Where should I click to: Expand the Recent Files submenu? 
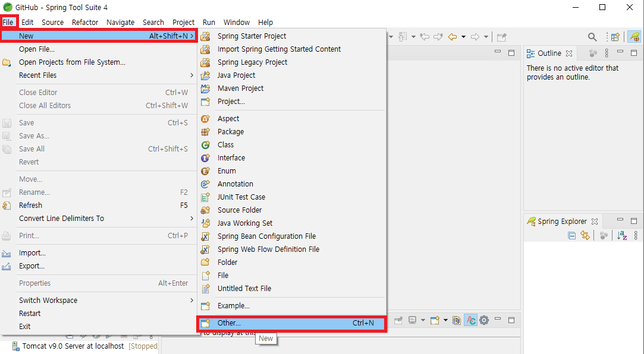[x=99, y=75]
